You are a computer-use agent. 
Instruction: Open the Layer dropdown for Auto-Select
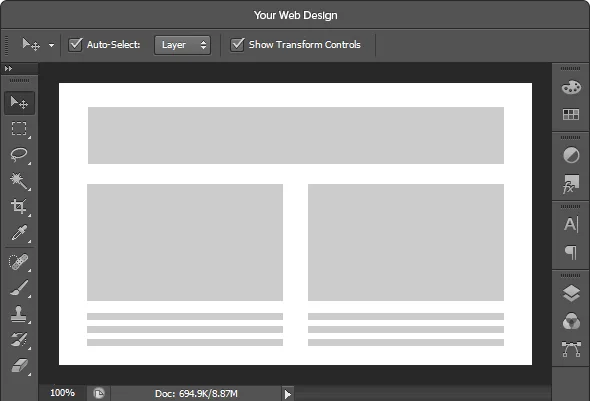coord(182,45)
